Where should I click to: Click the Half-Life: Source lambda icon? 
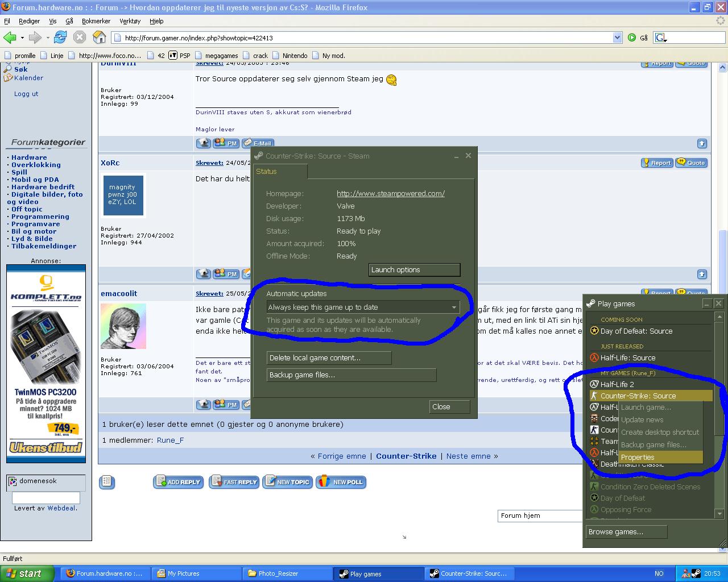point(594,357)
